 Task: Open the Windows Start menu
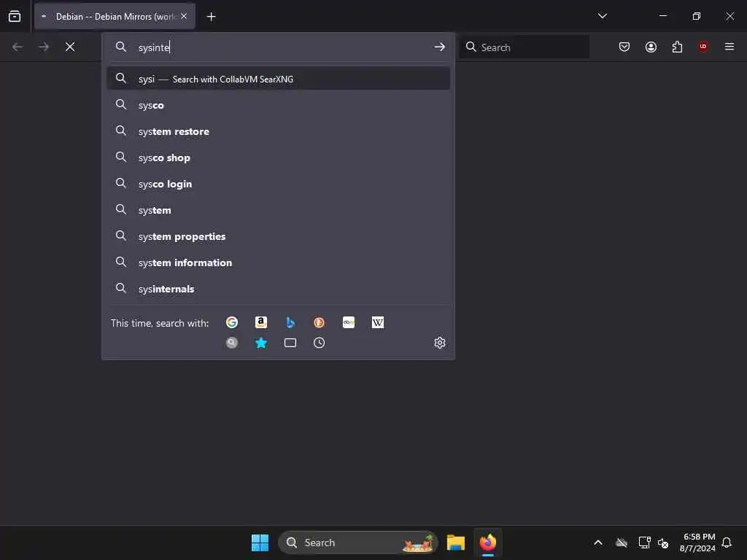tap(260, 542)
